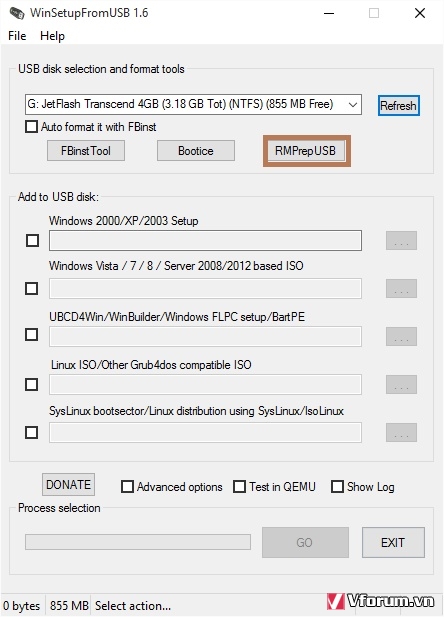Viewport: 444px width, 617px height.
Task: Open the Bootice tool
Action: point(196,151)
